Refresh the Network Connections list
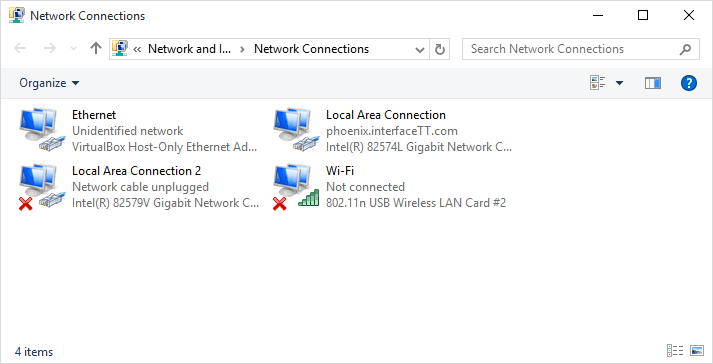713x364 pixels. click(439, 49)
